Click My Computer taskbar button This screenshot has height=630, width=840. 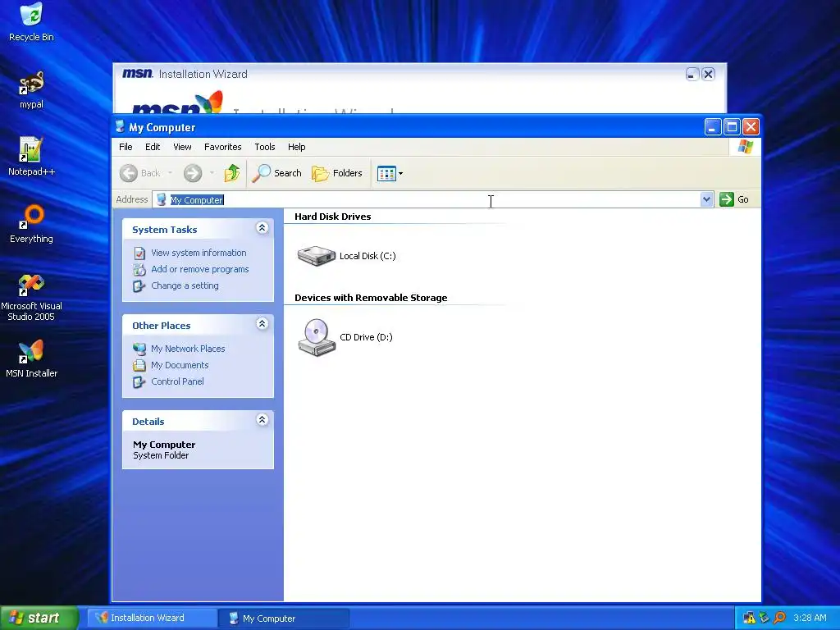pyautogui.click(x=285, y=619)
